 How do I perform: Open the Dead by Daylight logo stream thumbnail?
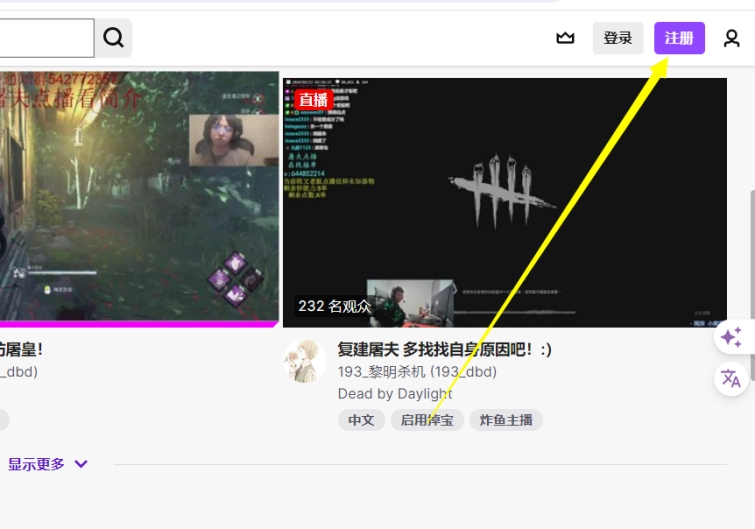point(505,203)
